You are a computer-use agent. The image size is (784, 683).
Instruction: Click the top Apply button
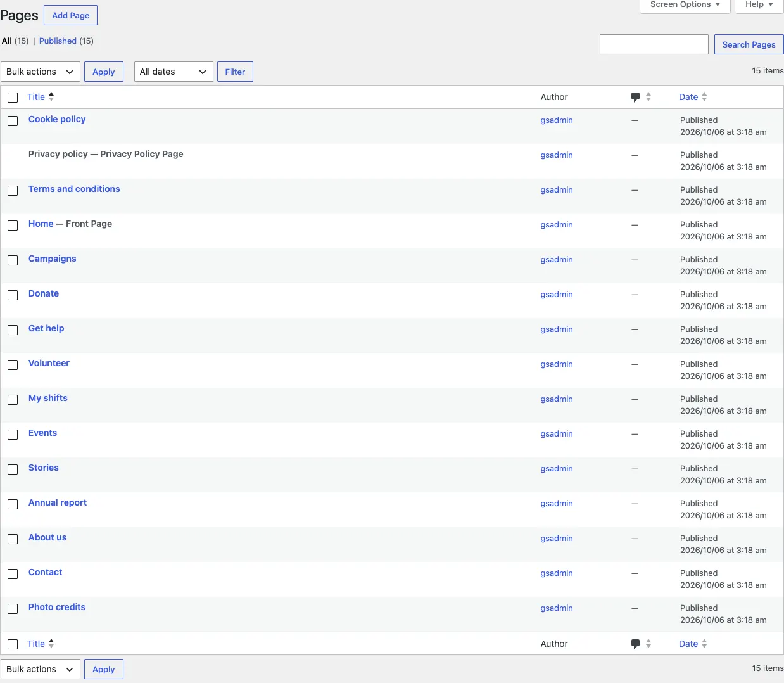pyautogui.click(x=104, y=72)
